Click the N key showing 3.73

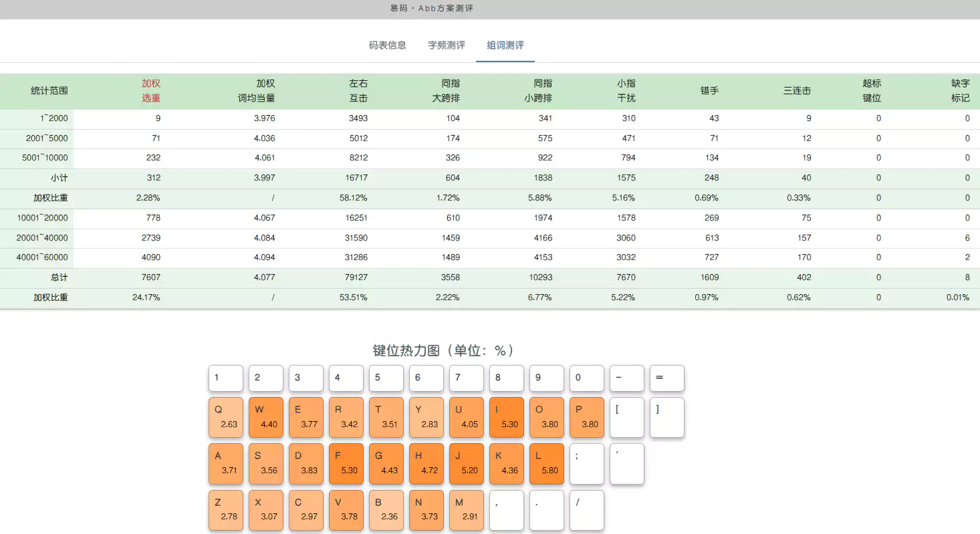[426, 511]
